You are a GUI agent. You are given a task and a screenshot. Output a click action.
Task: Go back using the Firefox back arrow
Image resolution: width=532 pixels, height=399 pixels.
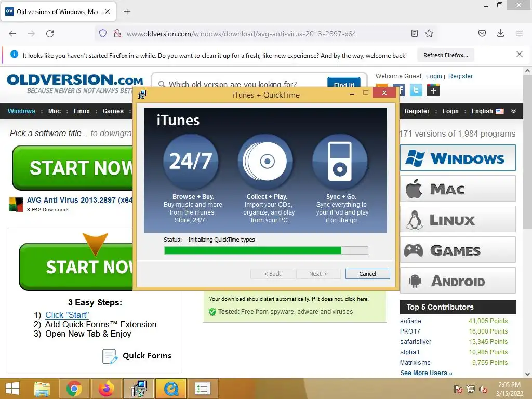click(x=12, y=34)
